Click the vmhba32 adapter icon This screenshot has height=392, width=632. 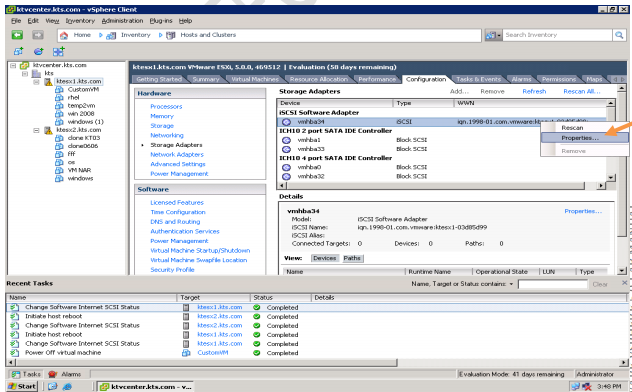pos(286,176)
